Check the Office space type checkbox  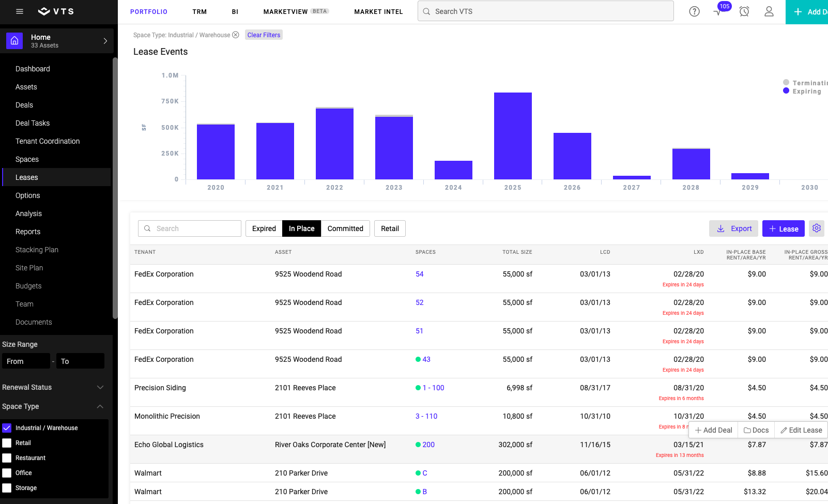pyautogui.click(x=7, y=473)
